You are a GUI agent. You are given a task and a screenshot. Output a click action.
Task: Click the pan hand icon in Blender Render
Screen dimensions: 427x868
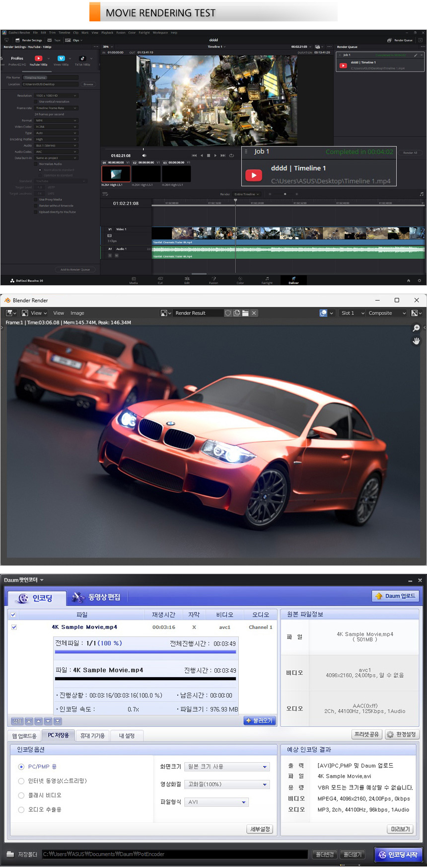click(x=416, y=341)
